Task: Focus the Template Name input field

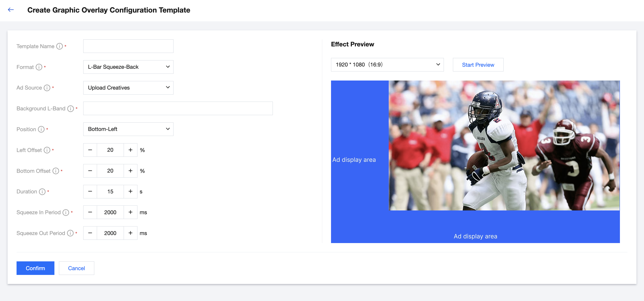Action: click(x=128, y=46)
